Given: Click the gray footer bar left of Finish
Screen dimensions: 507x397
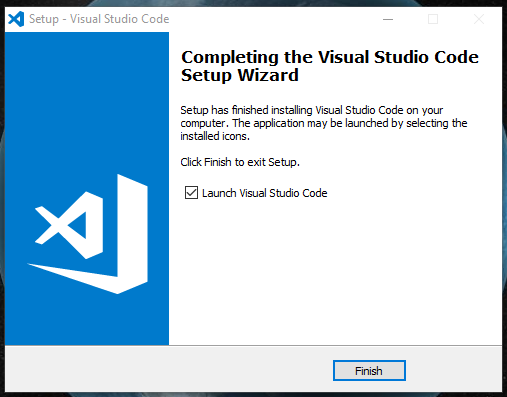Looking at the screenshot, I should click(x=169, y=369).
